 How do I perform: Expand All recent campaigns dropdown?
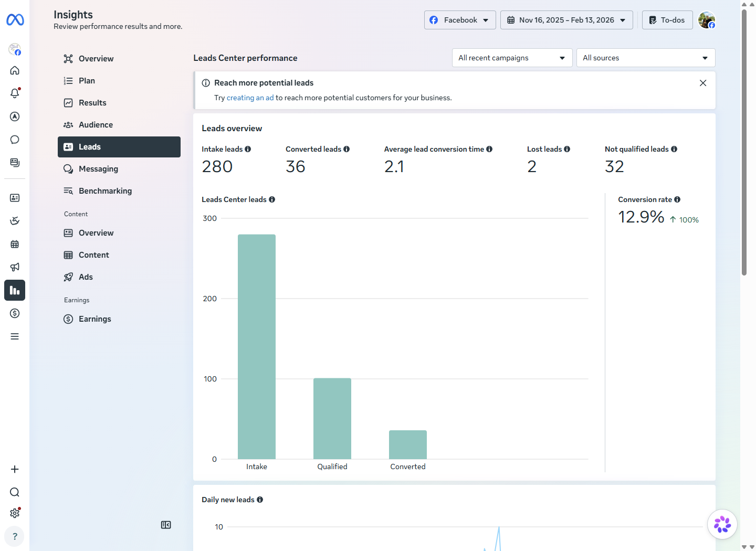(x=512, y=58)
